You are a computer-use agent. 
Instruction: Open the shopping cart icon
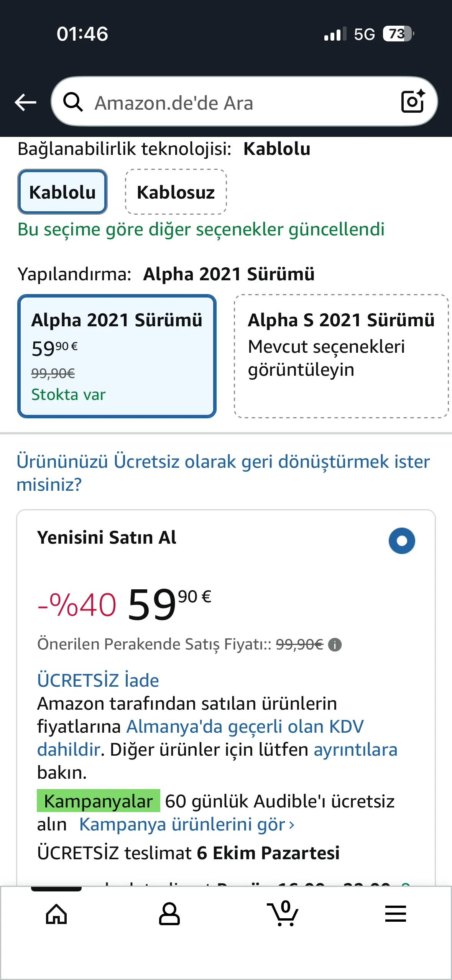[x=283, y=914]
